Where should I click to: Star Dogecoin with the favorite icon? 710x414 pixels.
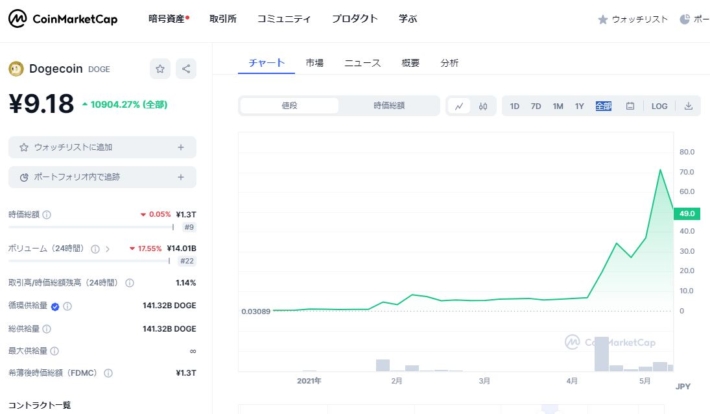160,69
